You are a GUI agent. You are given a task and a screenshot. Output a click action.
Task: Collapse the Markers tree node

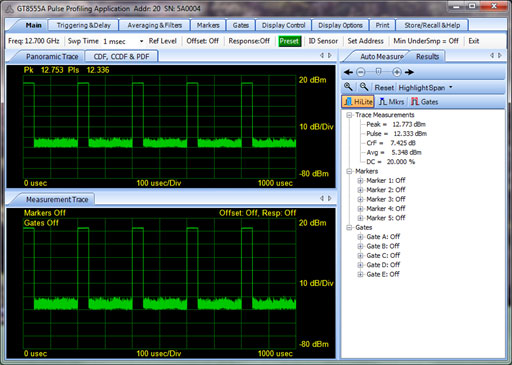(349, 171)
